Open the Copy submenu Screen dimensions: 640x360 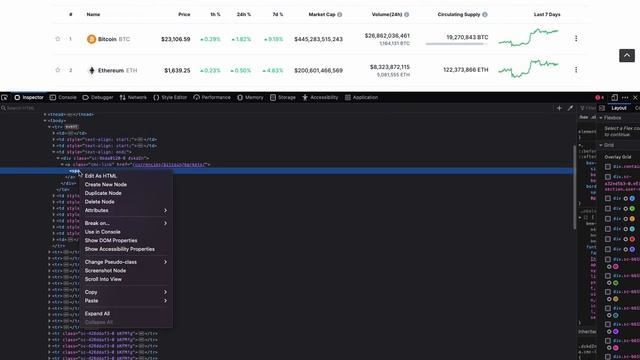coord(126,292)
